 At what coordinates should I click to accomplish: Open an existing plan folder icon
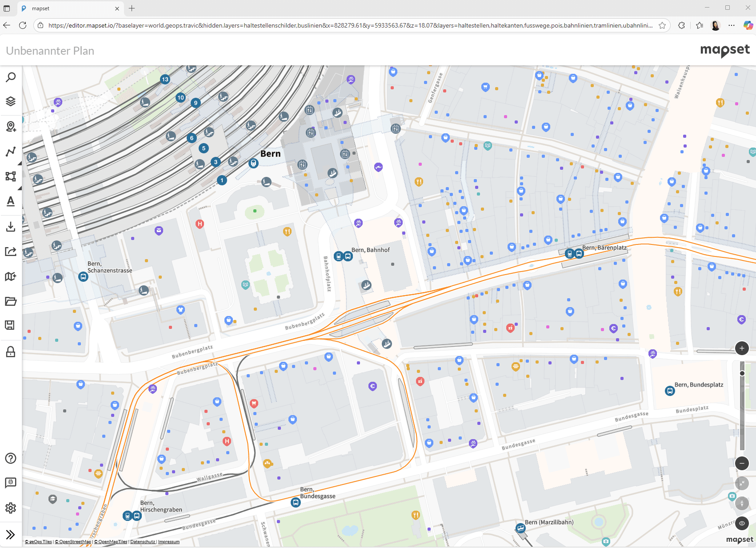[x=11, y=301]
